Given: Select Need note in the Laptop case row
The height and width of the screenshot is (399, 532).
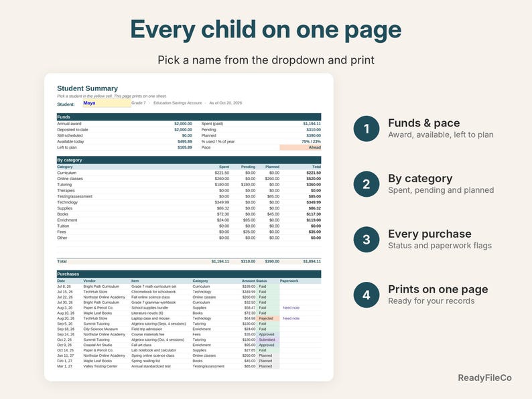Looking at the screenshot, I should [x=291, y=319].
